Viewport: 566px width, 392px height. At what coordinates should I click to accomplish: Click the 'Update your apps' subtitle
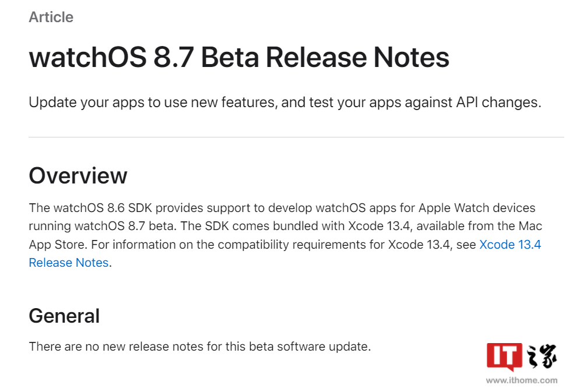click(285, 103)
